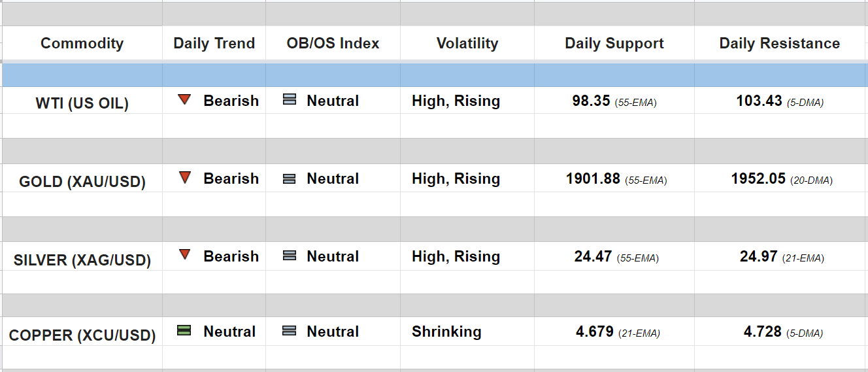Click the green neutral trend icon for Copper
Image resolution: width=868 pixels, height=372 pixels.
184,331
